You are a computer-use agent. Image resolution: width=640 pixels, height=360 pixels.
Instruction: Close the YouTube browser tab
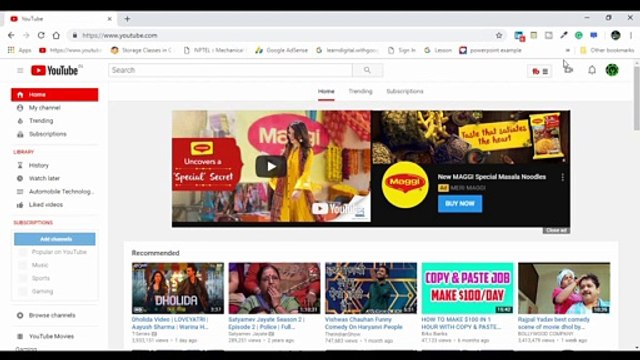point(109,19)
